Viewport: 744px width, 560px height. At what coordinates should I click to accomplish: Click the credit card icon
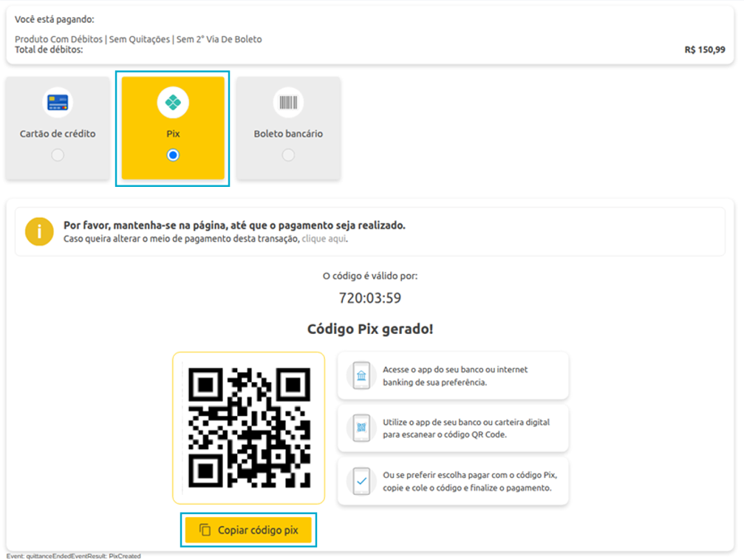58,102
